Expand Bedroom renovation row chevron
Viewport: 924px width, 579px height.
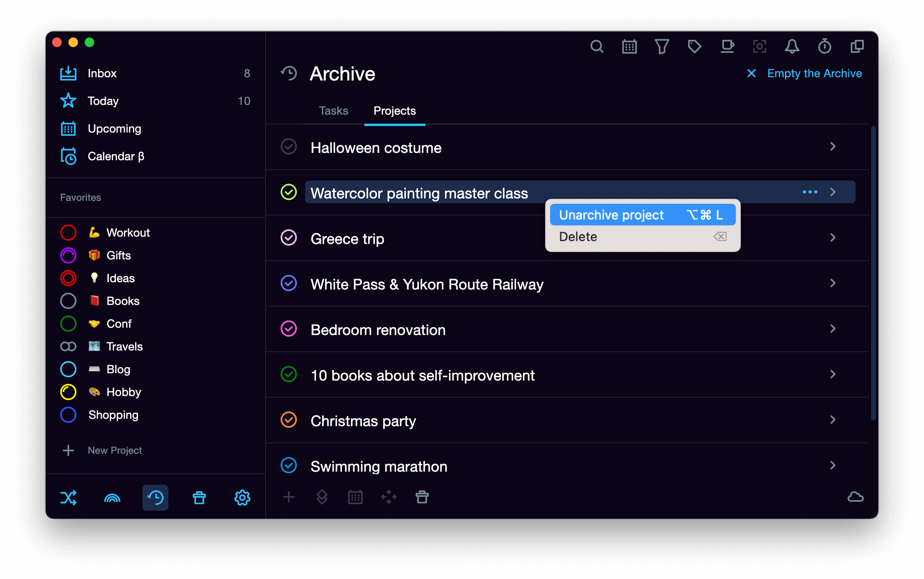[x=833, y=329]
